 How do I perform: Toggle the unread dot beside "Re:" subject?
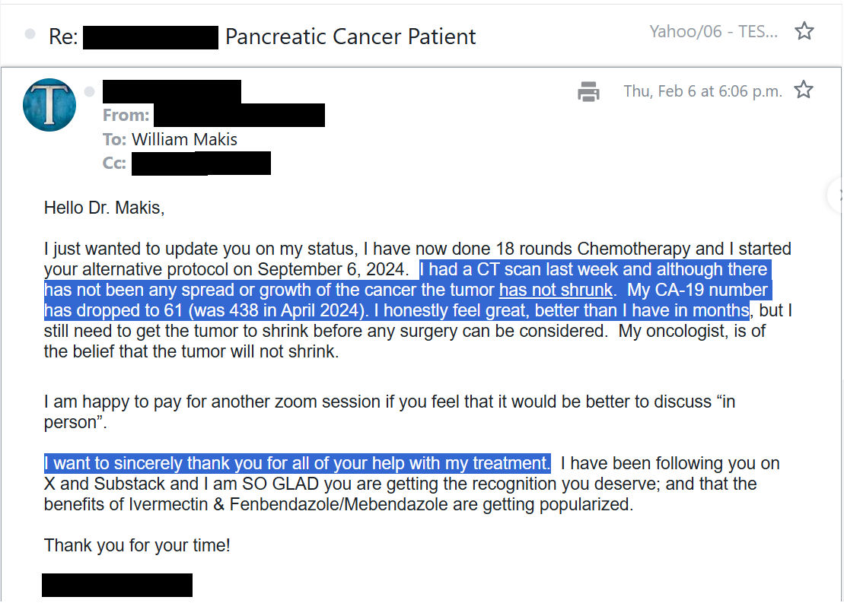pos(30,35)
